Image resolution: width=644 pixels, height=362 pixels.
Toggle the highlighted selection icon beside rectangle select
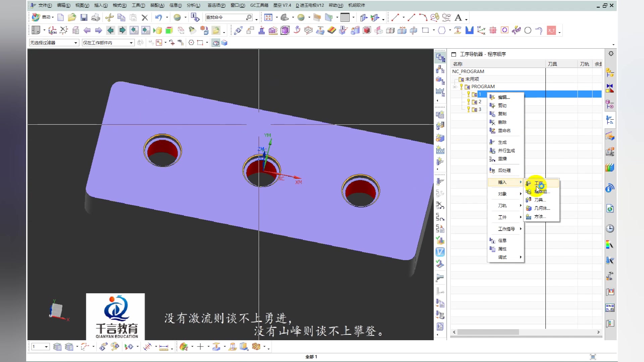216,43
